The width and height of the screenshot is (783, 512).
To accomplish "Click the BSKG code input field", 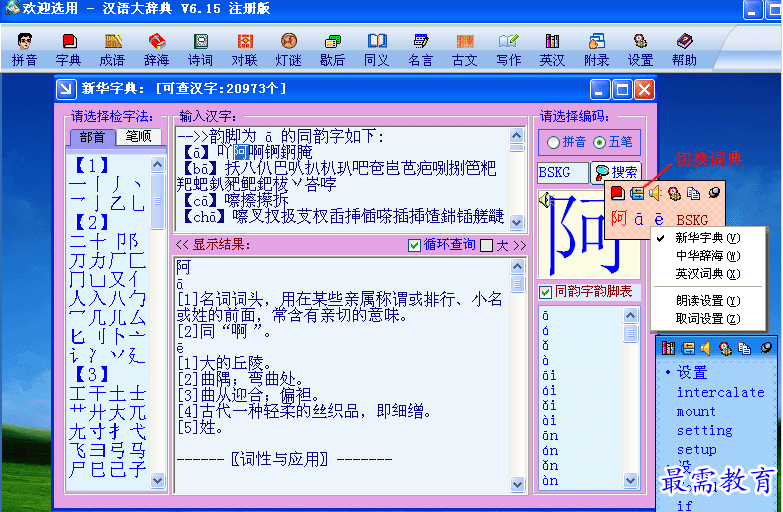I will pyautogui.click(x=562, y=173).
